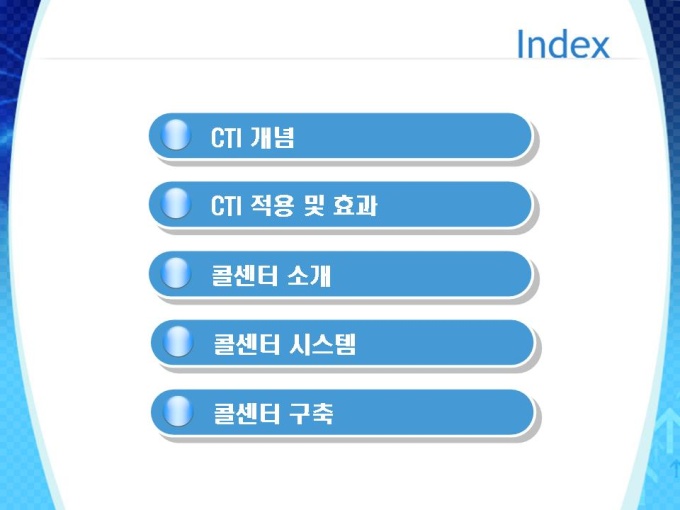Open the CTI 적용 및 효과 section bar
Image resolution: width=680 pixels, height=510 pixels.
340,204
